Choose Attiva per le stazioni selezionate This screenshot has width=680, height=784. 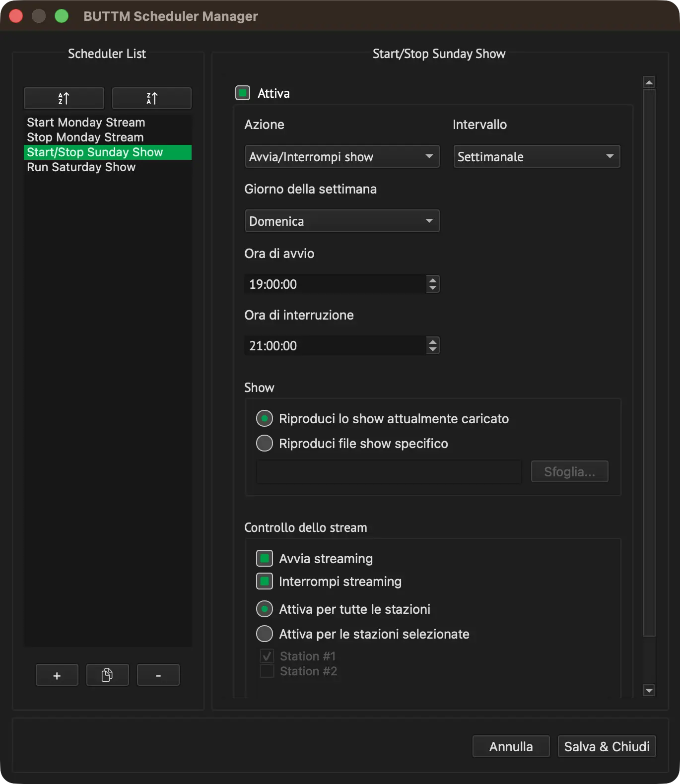tap(265, 634)
